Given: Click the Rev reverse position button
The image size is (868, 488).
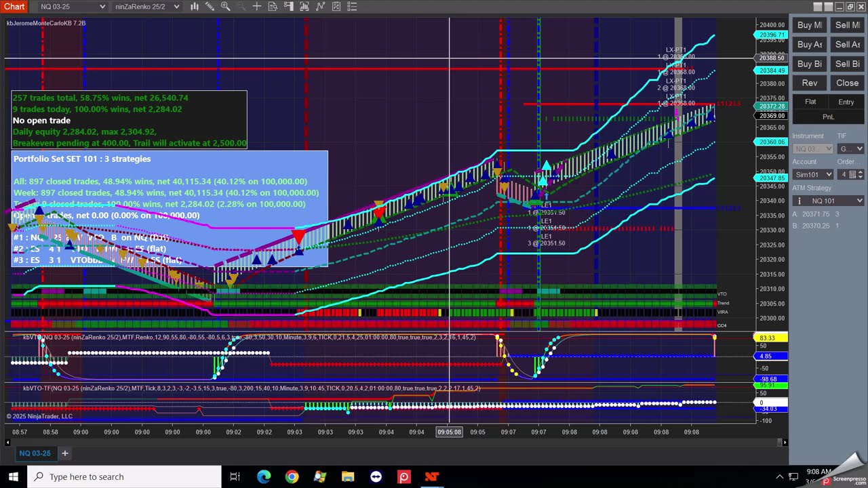Looking at the screenshot, I should (x=809, y=83).
